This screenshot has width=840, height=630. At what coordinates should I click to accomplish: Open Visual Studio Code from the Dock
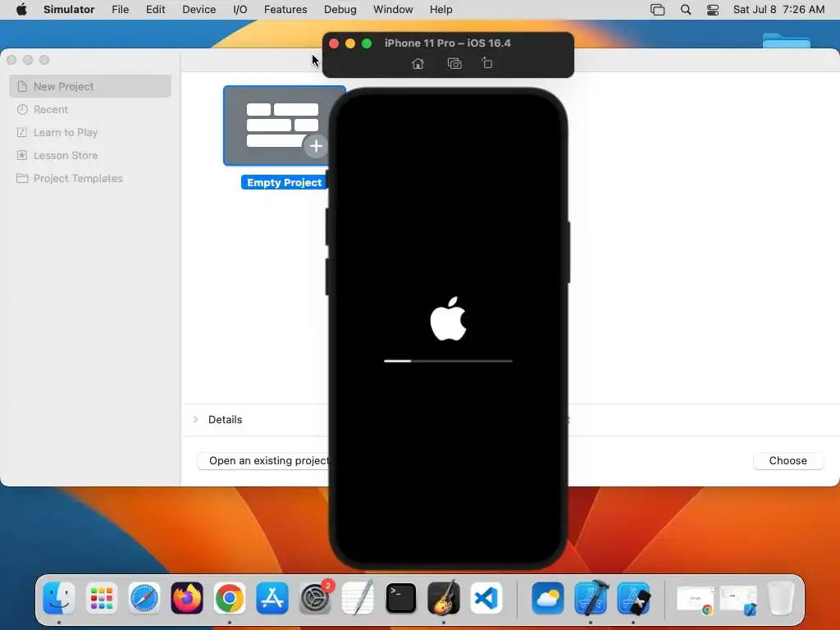click(486, 598)
